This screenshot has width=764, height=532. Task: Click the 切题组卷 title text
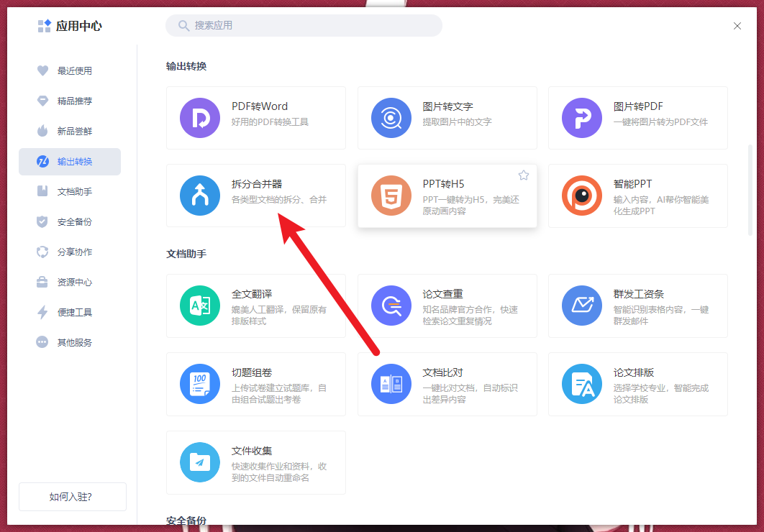[252, 372]
